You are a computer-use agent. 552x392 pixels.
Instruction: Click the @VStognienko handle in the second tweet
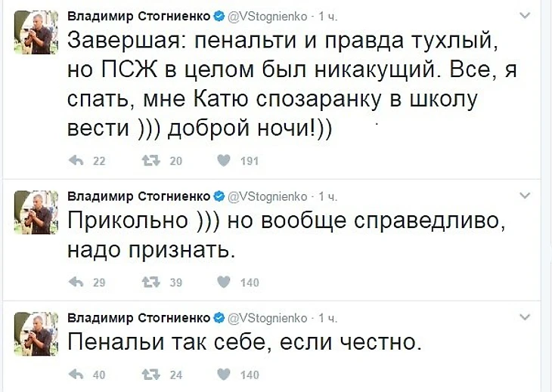pyautogui.click(x=267, y=196)
